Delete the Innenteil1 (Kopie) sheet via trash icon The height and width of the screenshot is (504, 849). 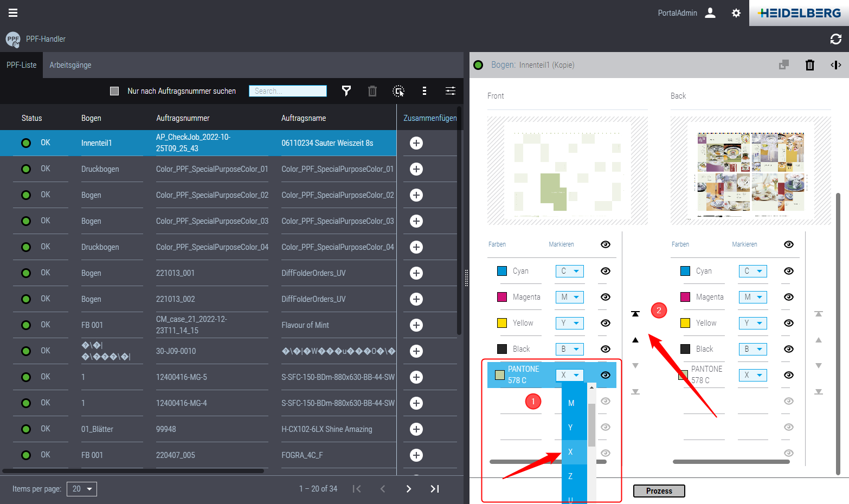click(x=809, y=65)
